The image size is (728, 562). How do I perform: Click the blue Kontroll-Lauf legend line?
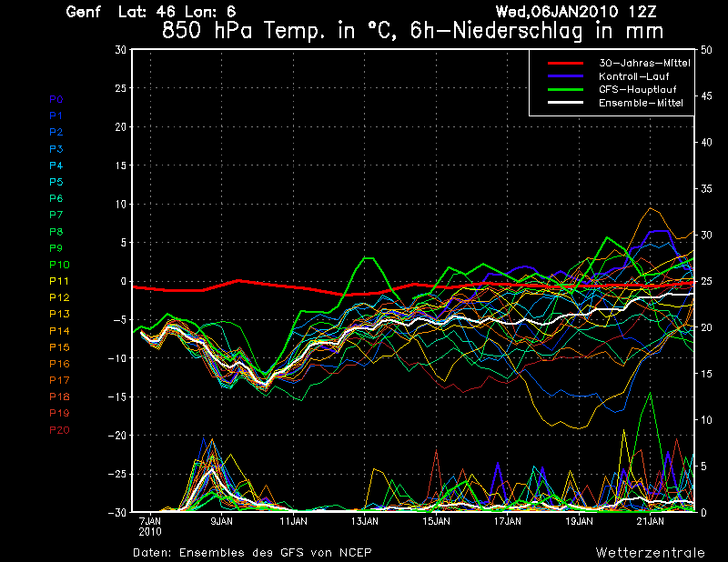[565, 76]
